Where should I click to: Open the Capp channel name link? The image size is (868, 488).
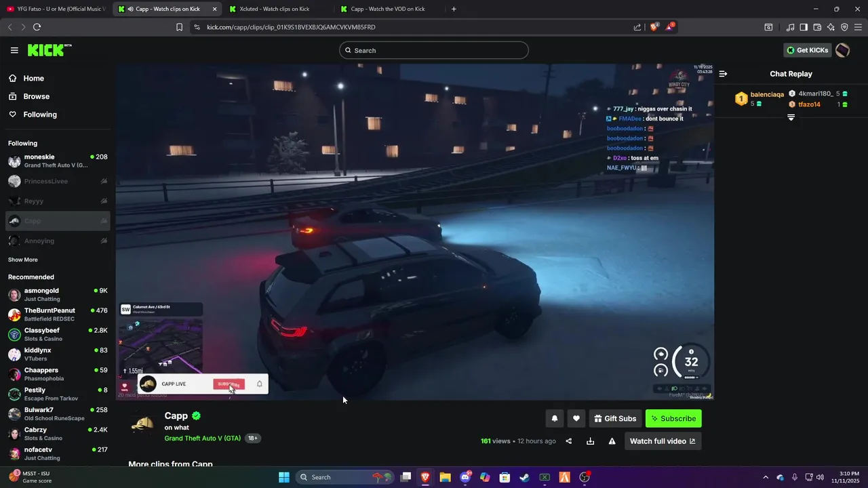[x=176, y=416]
